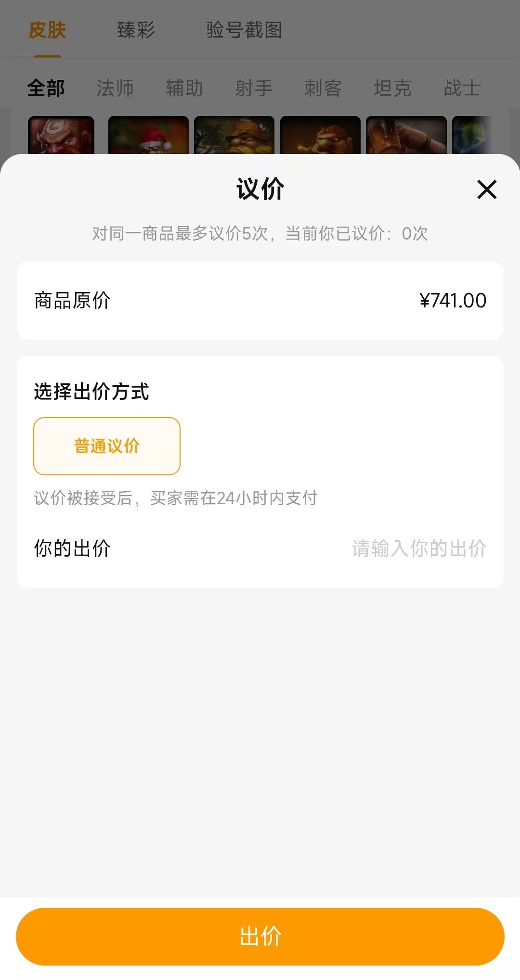Filter skins by 战士
Viewport: 520px width, 980px height.
462,88
